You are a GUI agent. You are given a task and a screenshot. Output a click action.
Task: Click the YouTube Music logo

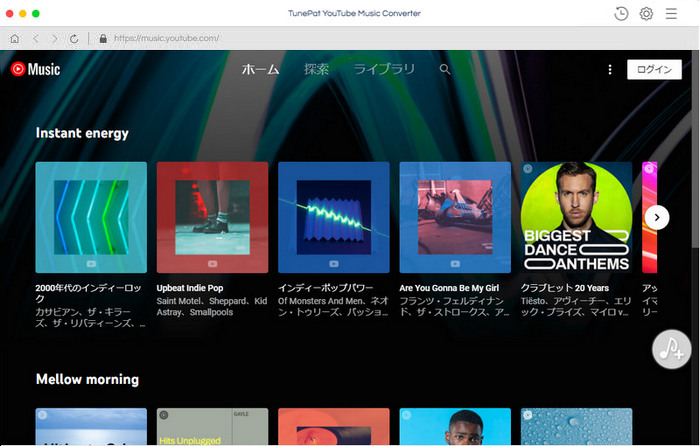coord(35,69)
